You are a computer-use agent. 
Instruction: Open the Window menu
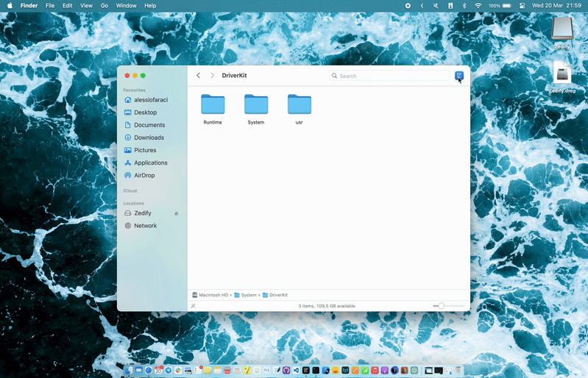coord(126,6)
